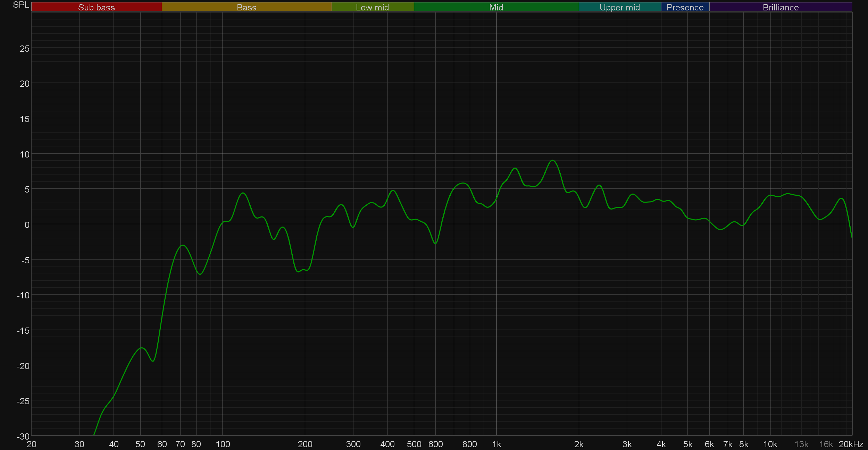The image size is (868, 450).
Task: Click the 100 Hz axis label
Action: (x=223, y=444)
